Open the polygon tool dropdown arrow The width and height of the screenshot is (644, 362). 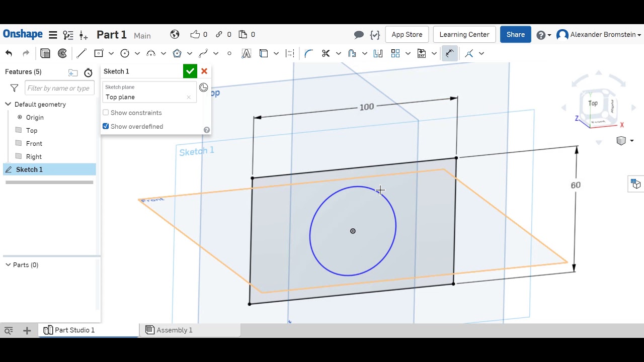(190, 53)
